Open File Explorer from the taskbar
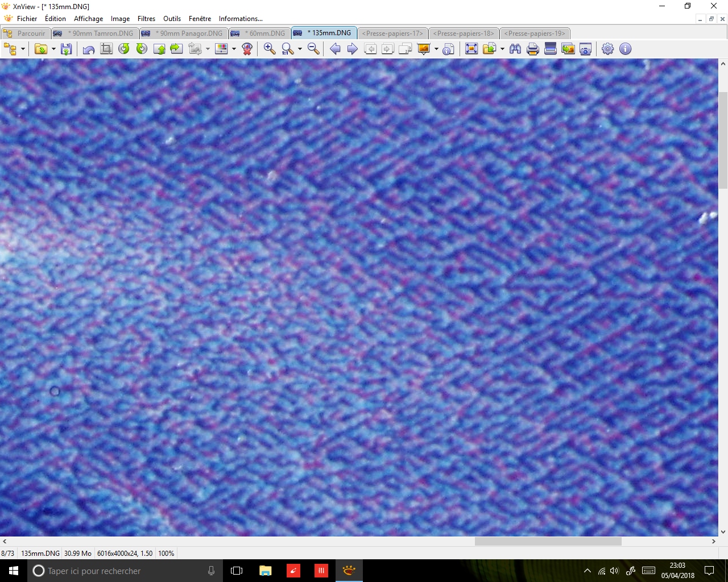Screen dimensions: 728x582 pos(265,571)
